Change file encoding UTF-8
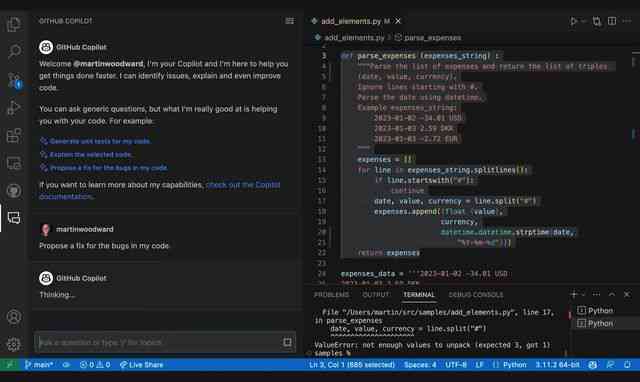The image size is (640, 382). point(456,364)
